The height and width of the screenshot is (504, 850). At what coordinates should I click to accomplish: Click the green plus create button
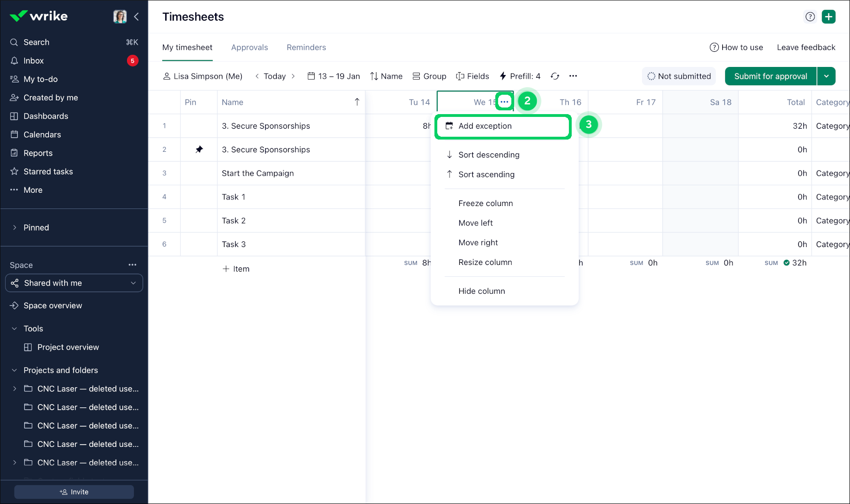[828, 17]
